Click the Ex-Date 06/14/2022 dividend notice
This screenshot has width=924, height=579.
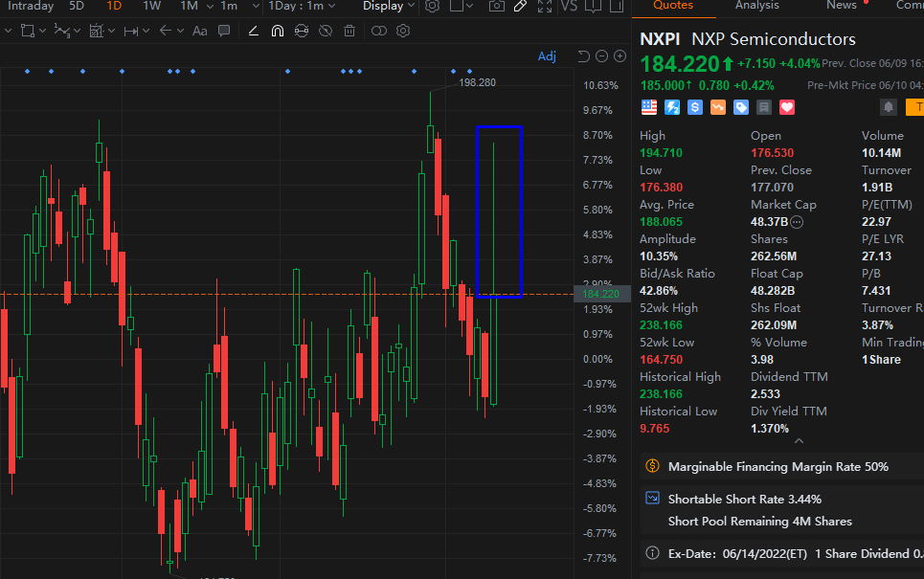781,554
